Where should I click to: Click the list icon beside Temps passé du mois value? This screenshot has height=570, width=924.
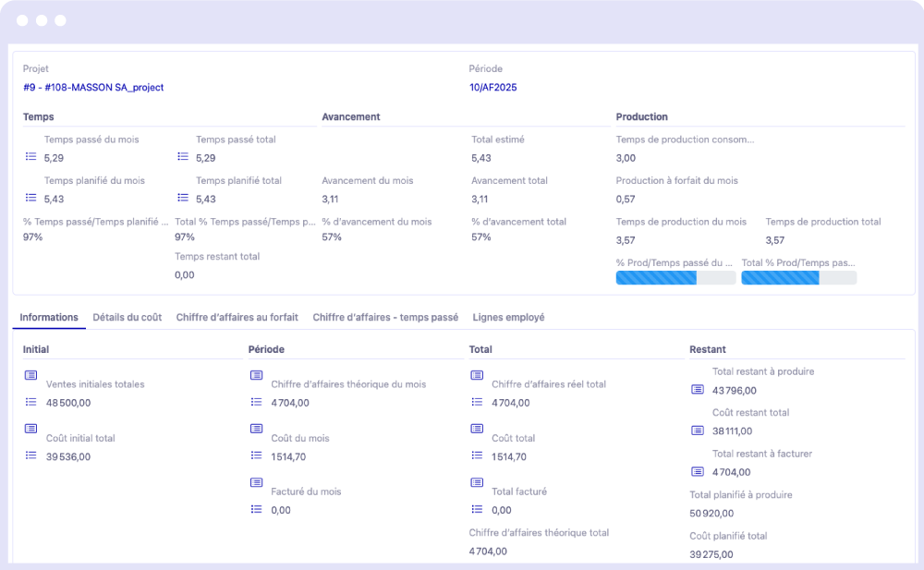(30, 158)
